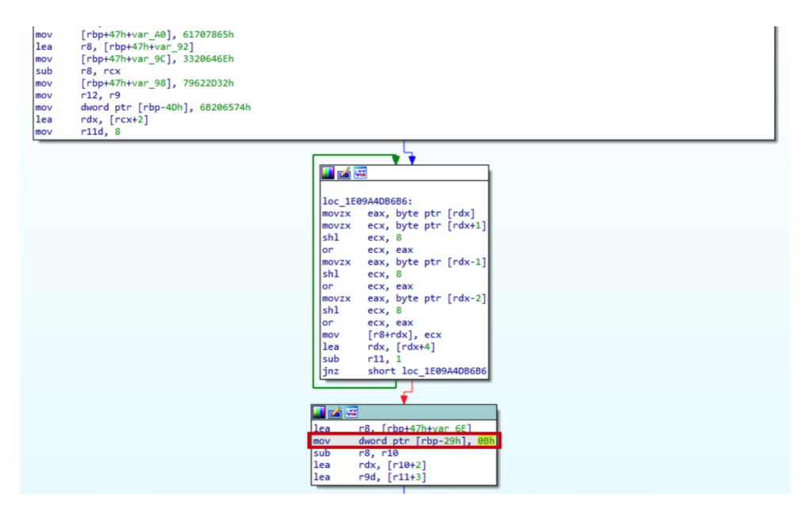Click the node color icon on loop block
Viewport: 812px width, 510px height.
(328, 173)
